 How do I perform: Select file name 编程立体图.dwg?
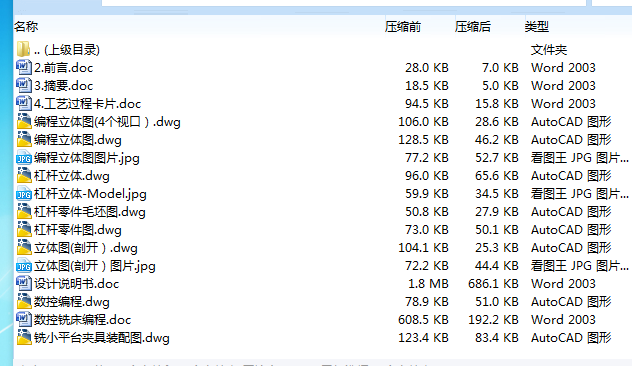(78, 140)
